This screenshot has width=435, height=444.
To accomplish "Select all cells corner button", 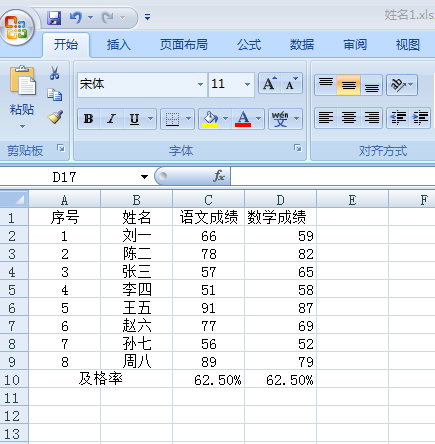I will click(14, 199).
